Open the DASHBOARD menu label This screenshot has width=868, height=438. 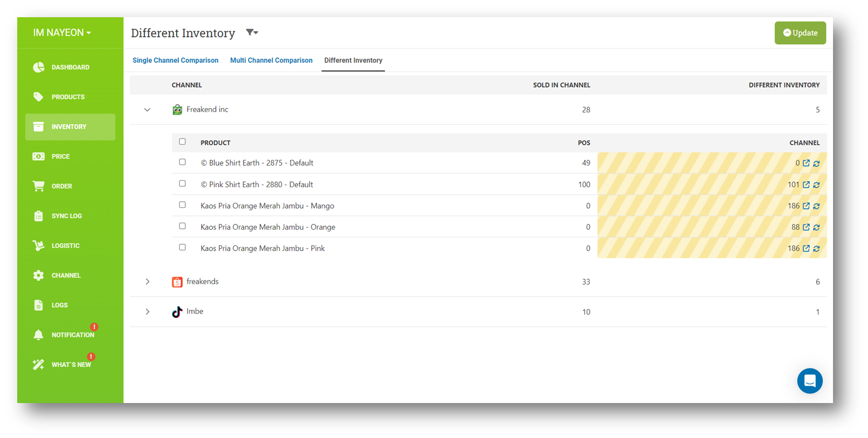71,67
